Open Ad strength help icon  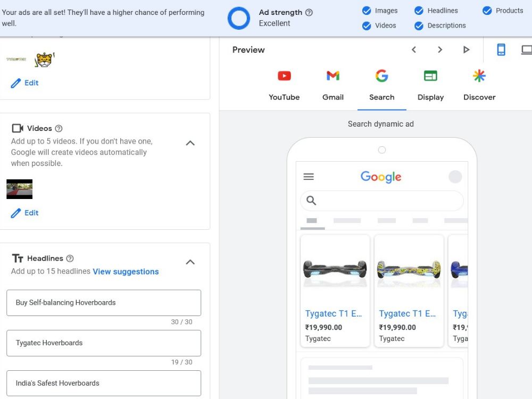[309, 13]
